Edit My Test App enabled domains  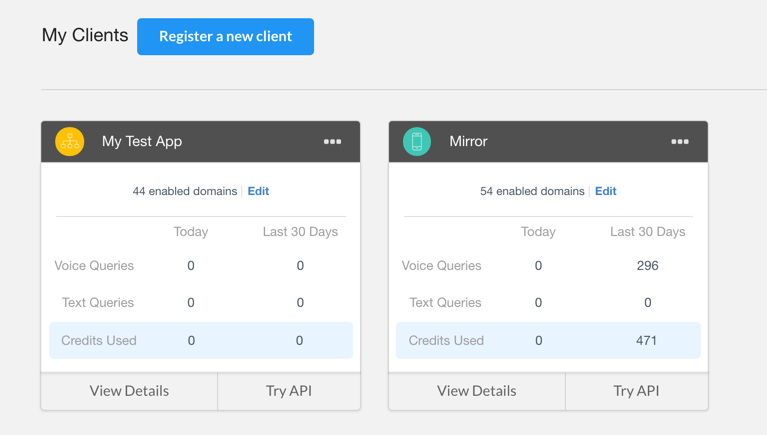pyautogui.click(x=258, y=191)
